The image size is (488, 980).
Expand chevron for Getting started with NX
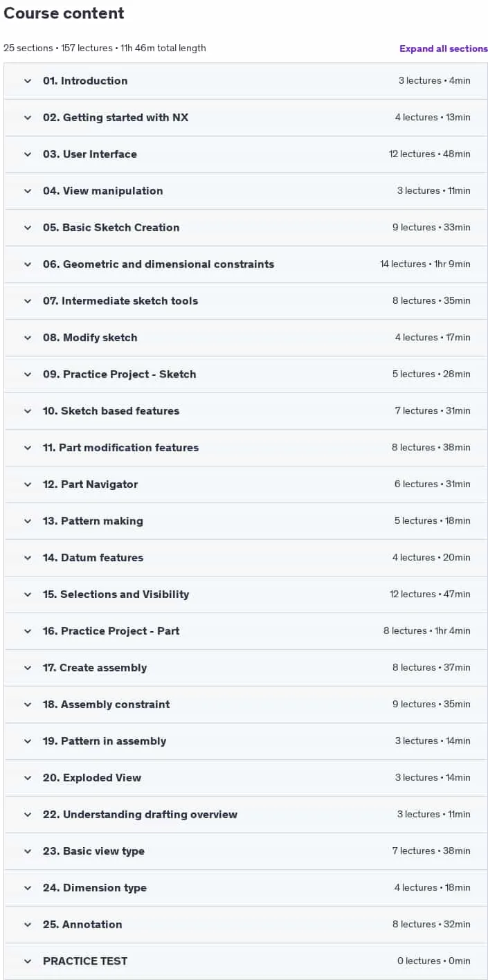click(28, 118)
